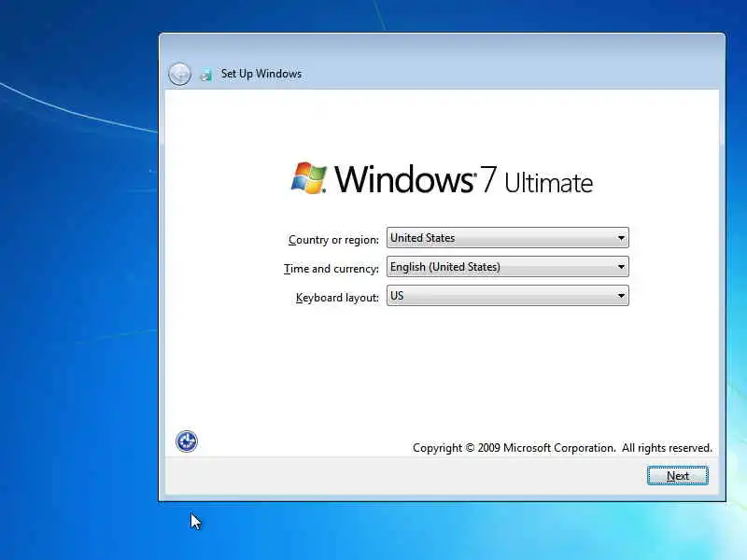This screenshot has width=747, height=560.
Task: Open the Country or region dropdown
Action: tap(507, 238)
